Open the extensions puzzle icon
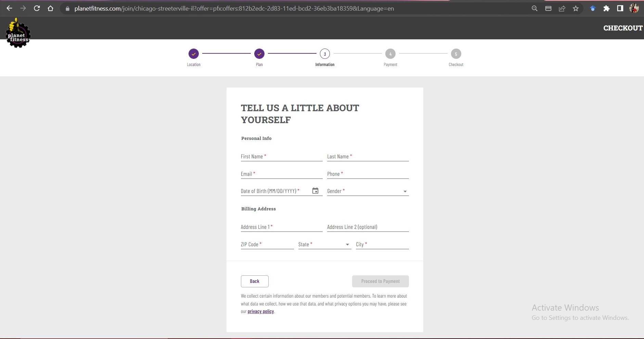644x339 pixels. click(x=606, y=9)
